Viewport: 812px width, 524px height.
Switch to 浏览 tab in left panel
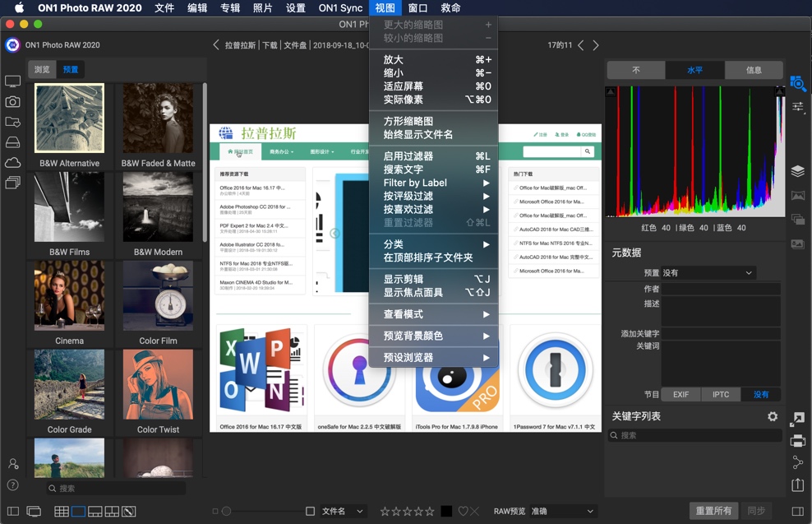(x=42, y=69)
